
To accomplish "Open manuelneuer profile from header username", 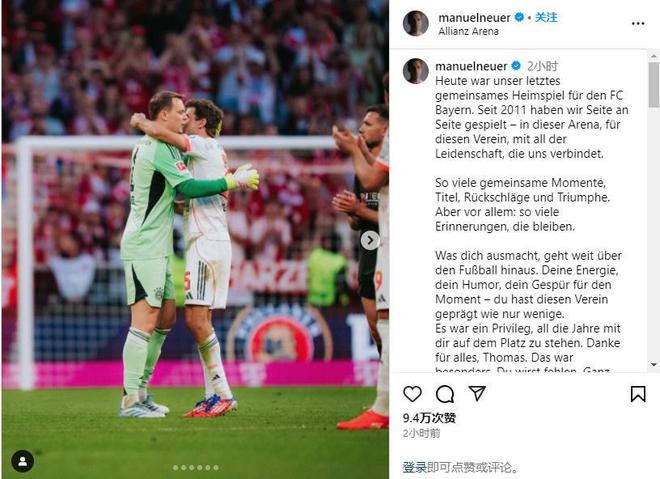I will pyautogui.click(x=474, y=18).
